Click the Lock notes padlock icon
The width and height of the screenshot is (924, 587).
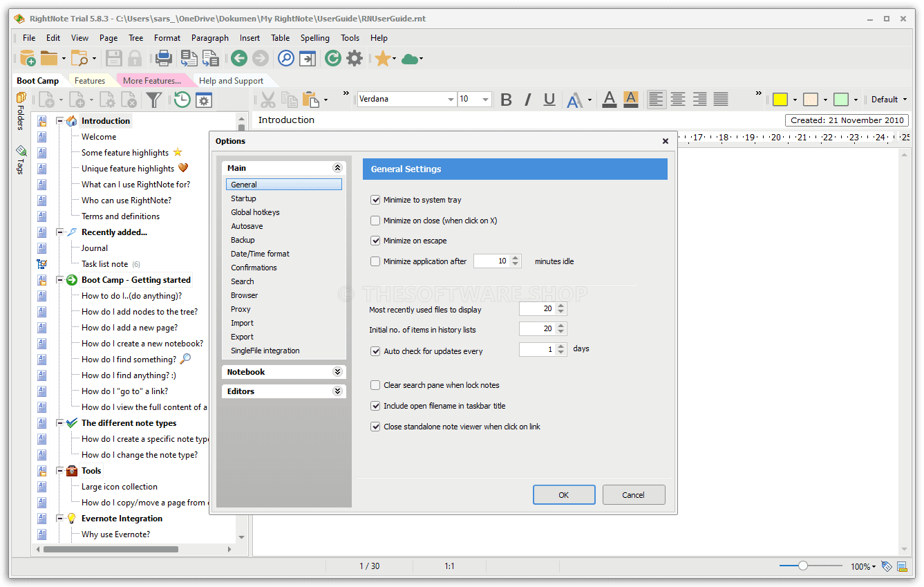(x=135, y=58)
